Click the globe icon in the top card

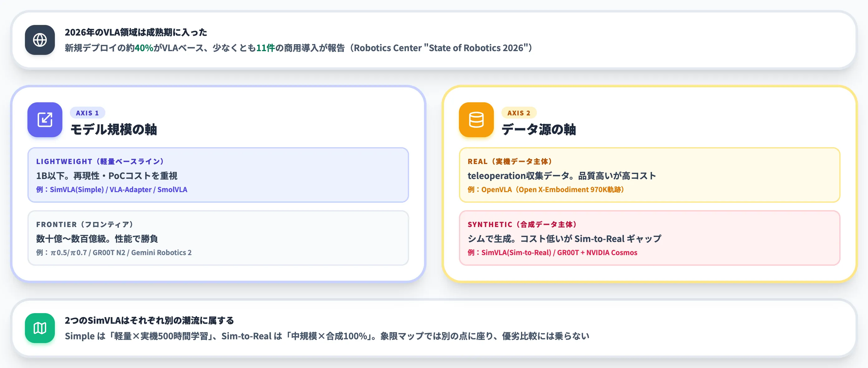pos(40,40)
